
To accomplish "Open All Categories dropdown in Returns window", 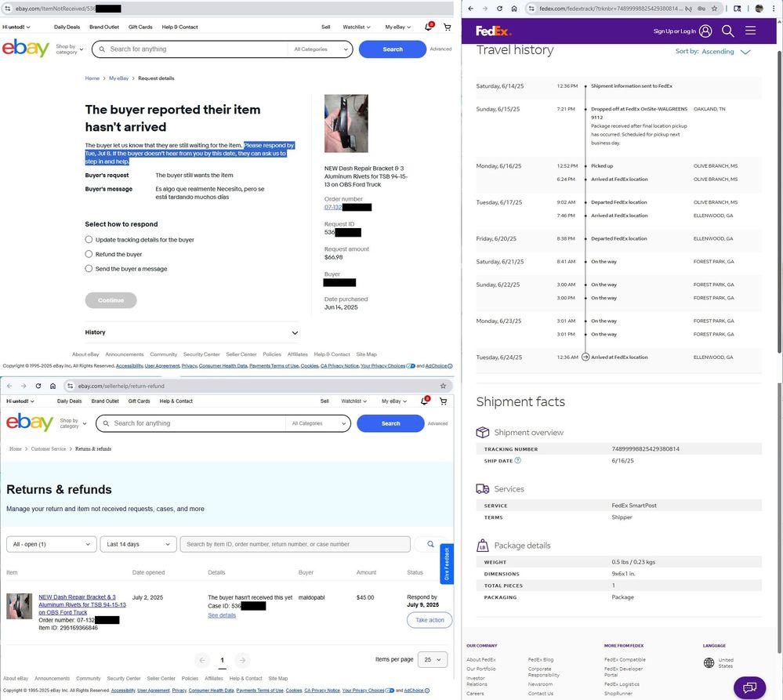I will (x=318, y=423).
